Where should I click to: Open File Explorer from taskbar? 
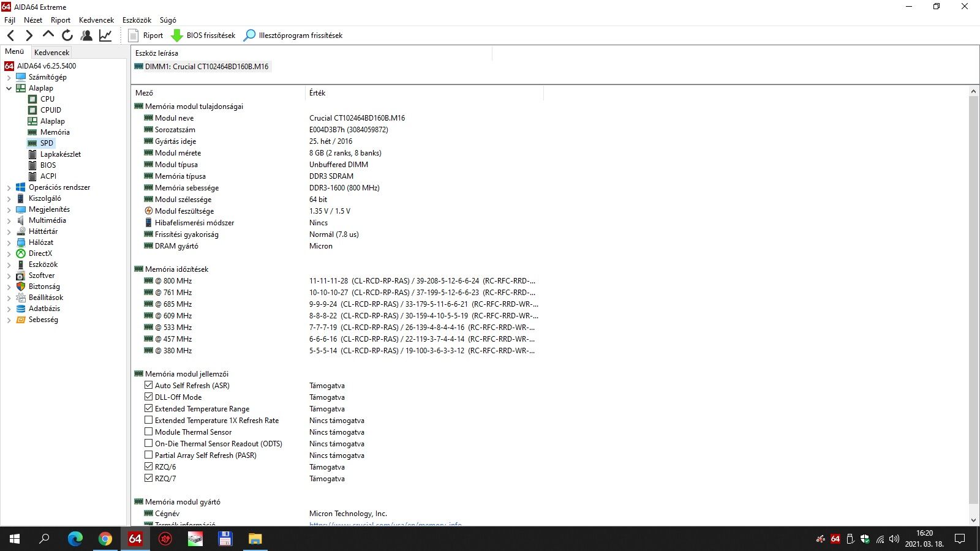[255, 539]
